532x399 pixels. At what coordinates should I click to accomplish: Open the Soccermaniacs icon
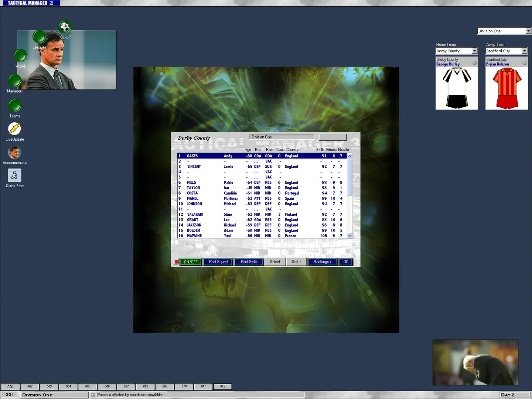click(14, 152)
